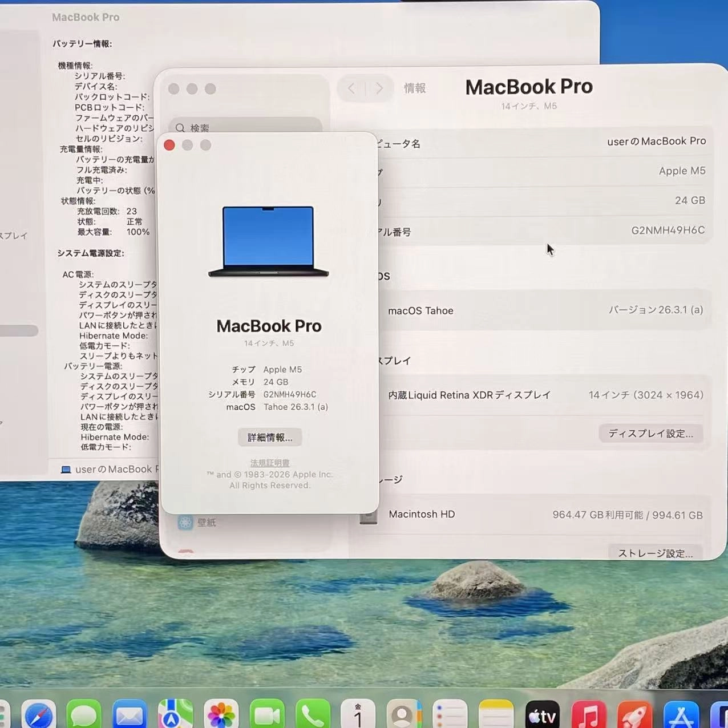Click the 情報 title in Settings toolbar
Screen dimensions: 728x728
tap(415, 88)
